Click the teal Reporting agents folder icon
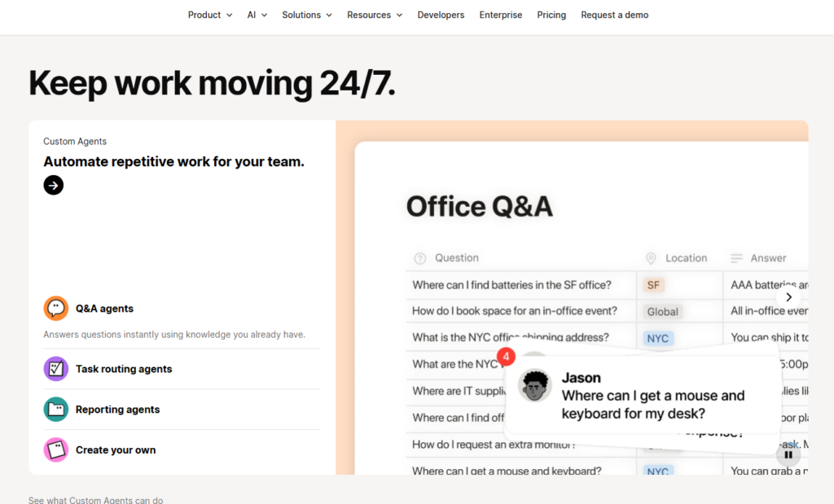The image size is (834, 504). (56, 410)
